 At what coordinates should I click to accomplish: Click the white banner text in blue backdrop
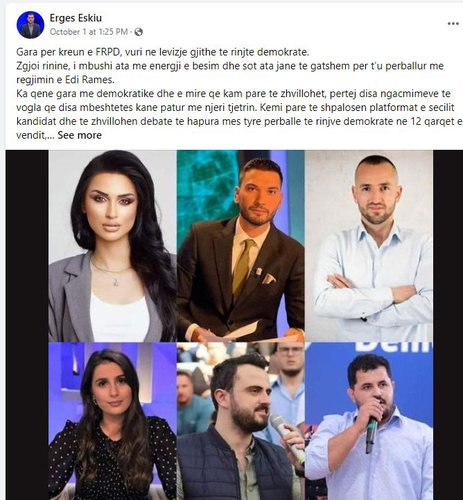[393, 348]
